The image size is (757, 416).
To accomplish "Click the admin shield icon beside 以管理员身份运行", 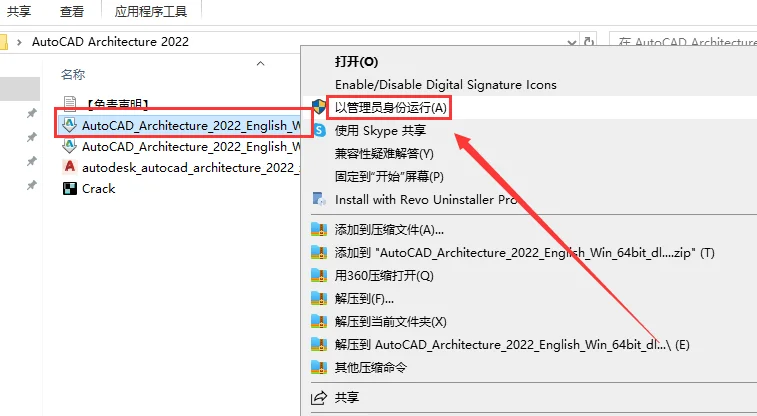I will (x=319, y=107).
